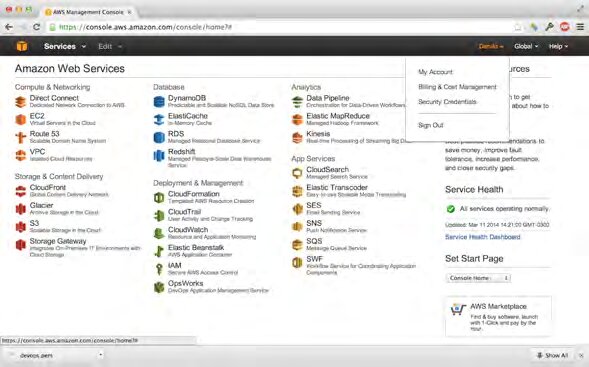
Task: Select the Data Pipeline icon
Action: [x=298, y=102]
